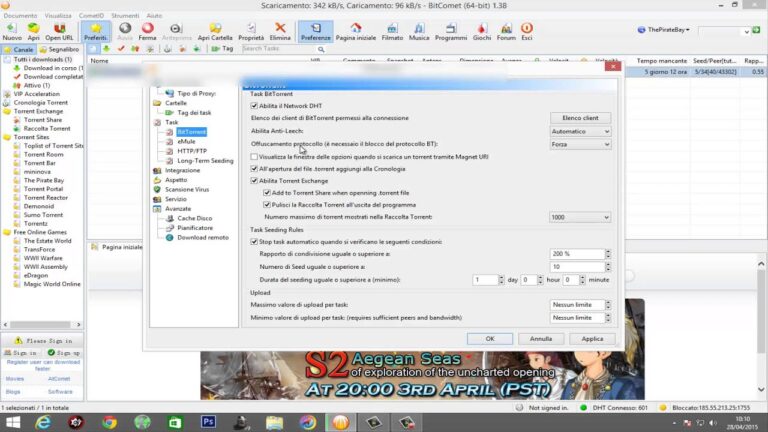Open ThePirateBay search engine dropdown
This screenshot has width=768, height=432.
pyautogui.click(x=664, y=30)
